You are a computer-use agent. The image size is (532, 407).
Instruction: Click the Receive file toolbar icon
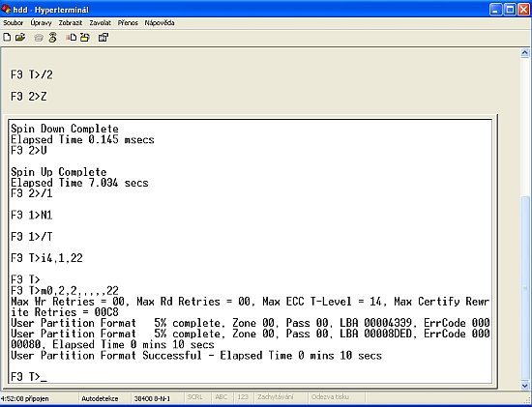[x=84, y=38]
